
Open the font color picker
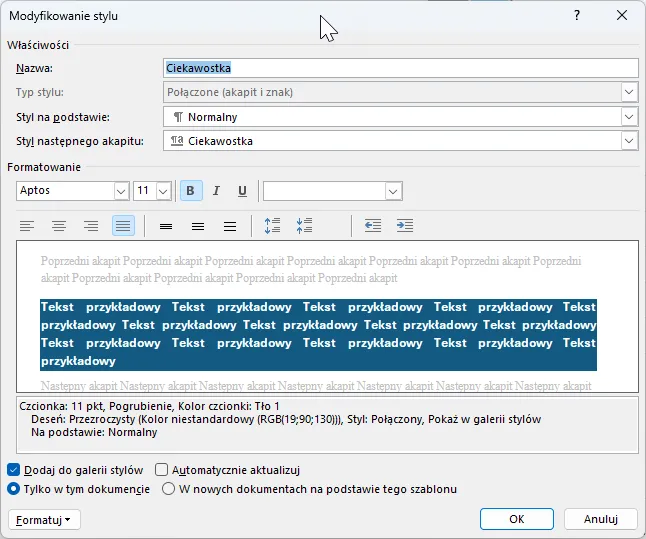[x=393, y=191]
